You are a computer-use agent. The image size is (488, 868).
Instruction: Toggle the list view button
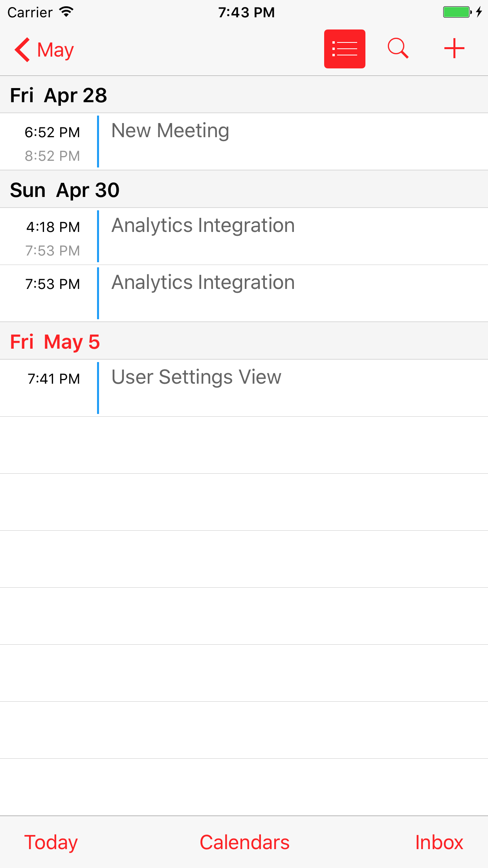tap(345, 49)
